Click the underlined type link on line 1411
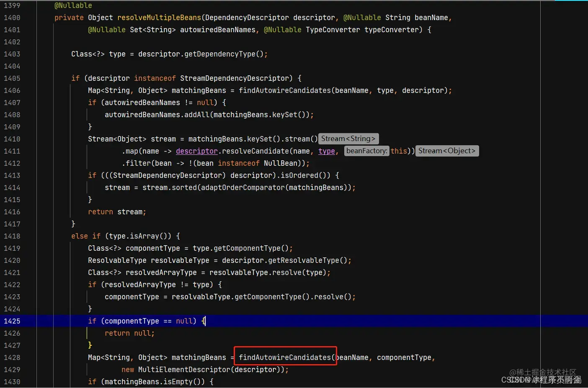The width and height of the screenshot is (588, 388). pyautogui.click(x=327, y=151)
